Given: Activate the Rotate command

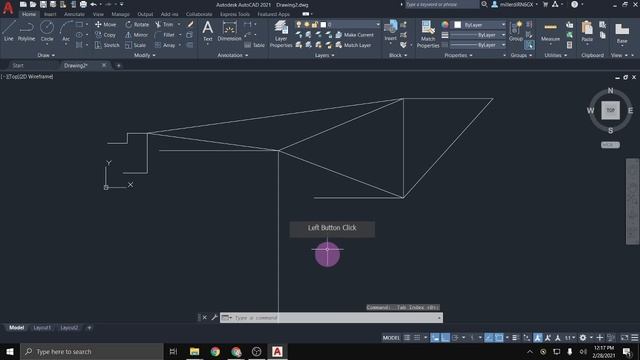Looking at the screenshot, I should 137,24.
